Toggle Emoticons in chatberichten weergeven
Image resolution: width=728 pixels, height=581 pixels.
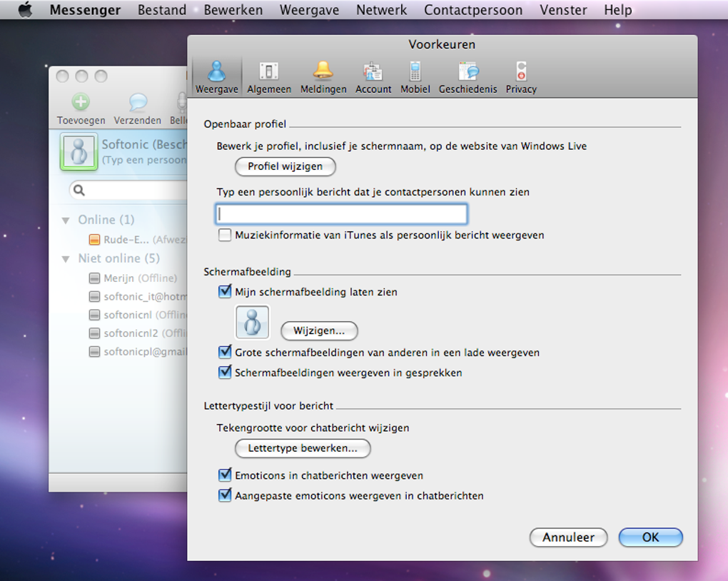[x=225, y=475]
